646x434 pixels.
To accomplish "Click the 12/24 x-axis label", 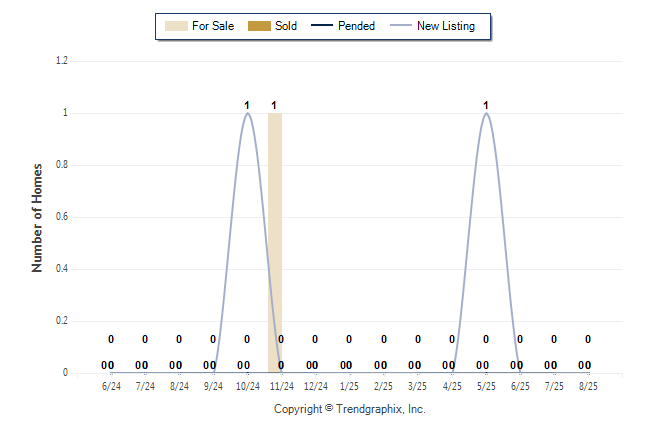I will tap(316, 386).
